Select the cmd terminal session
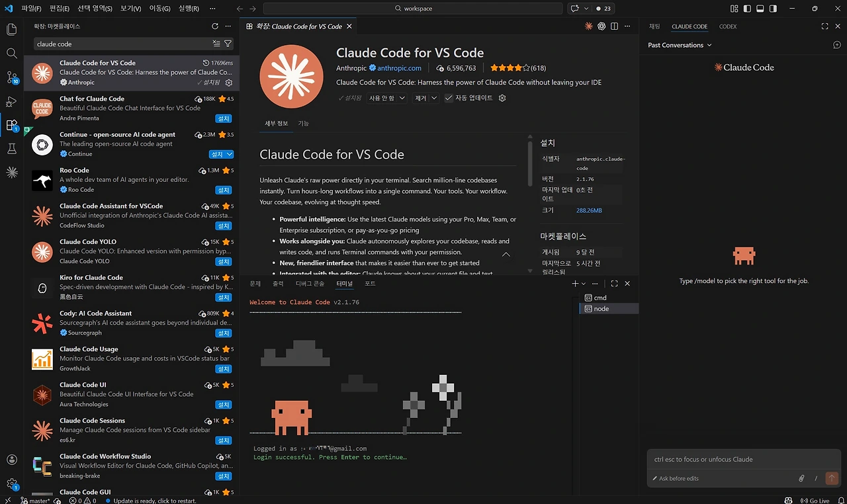The width and height of the screenshot is (847, 504). [x=609, y=298]
